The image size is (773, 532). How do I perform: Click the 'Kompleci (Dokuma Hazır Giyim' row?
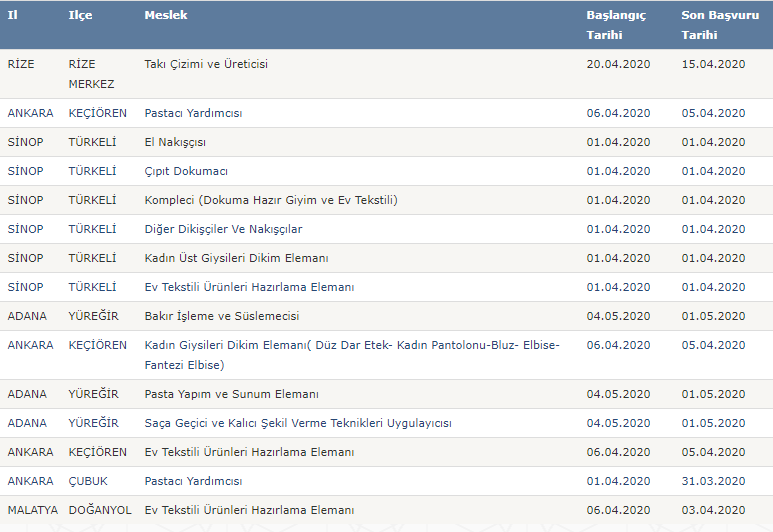271,200
